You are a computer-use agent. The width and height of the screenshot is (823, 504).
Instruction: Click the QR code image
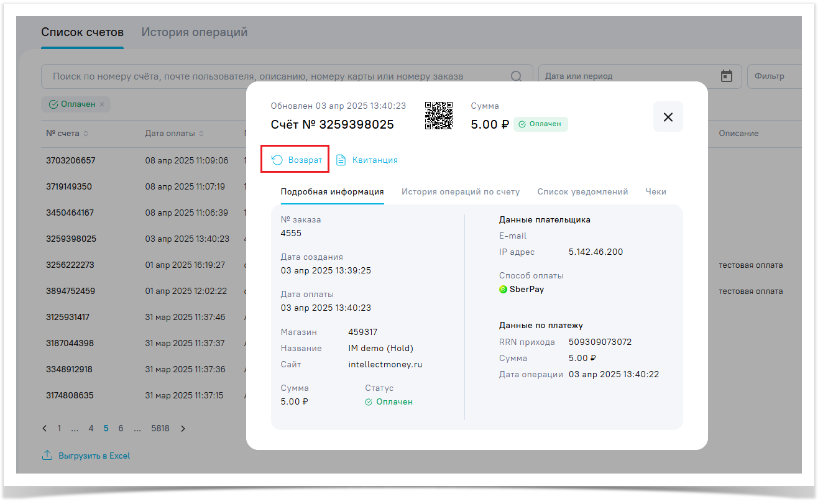pos(438,116)
